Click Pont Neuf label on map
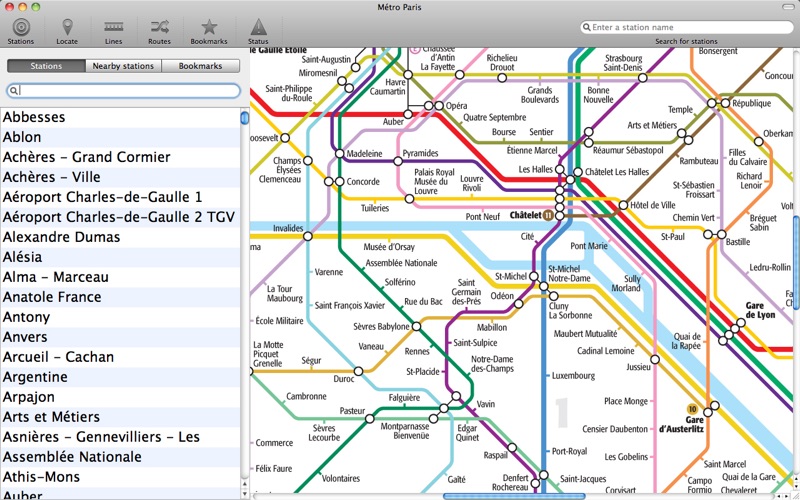 coord(483,217)
